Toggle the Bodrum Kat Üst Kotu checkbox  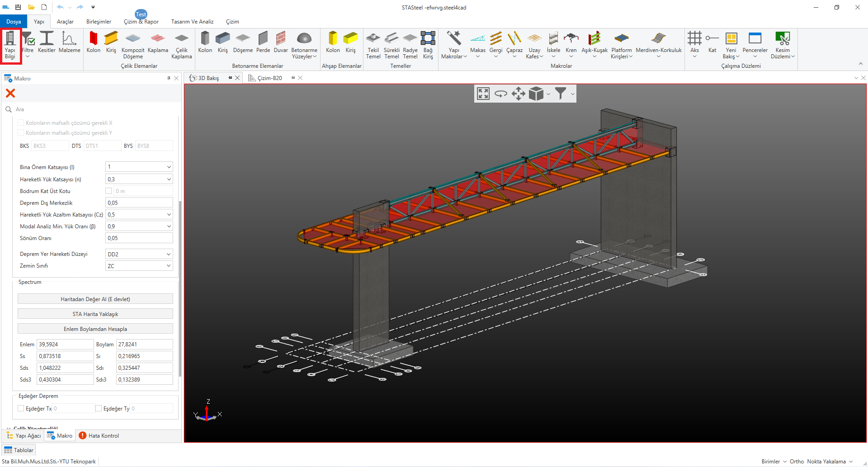(108, 191)
